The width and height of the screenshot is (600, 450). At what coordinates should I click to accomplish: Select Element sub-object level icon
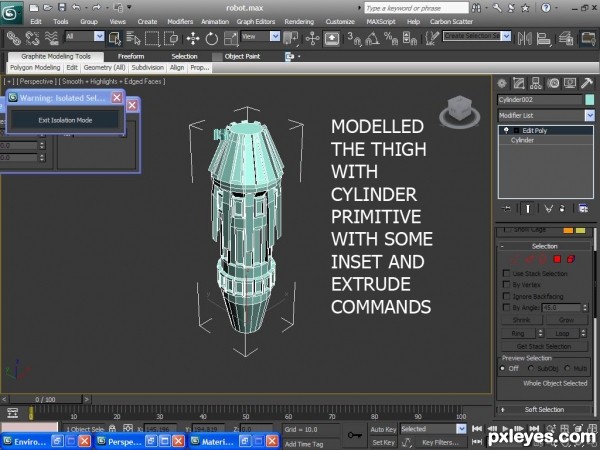[x=571, y=259]
